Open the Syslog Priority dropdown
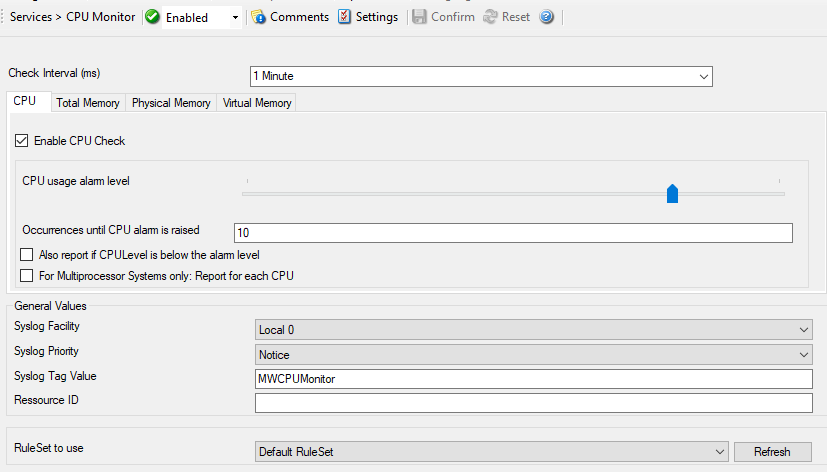 tap(805, 355)
